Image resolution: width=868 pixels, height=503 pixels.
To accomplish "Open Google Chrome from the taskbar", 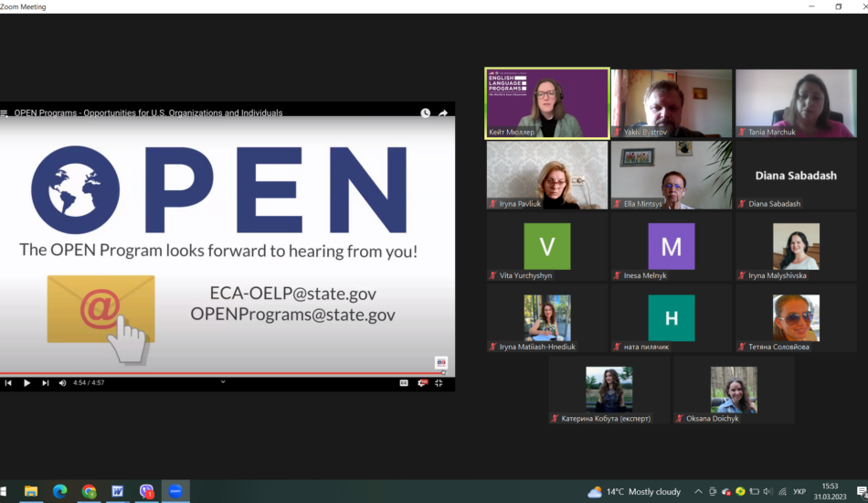I will tap(89, 491).
